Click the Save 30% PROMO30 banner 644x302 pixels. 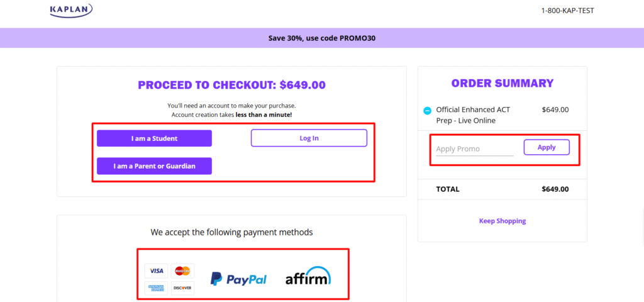pos(322,38)
